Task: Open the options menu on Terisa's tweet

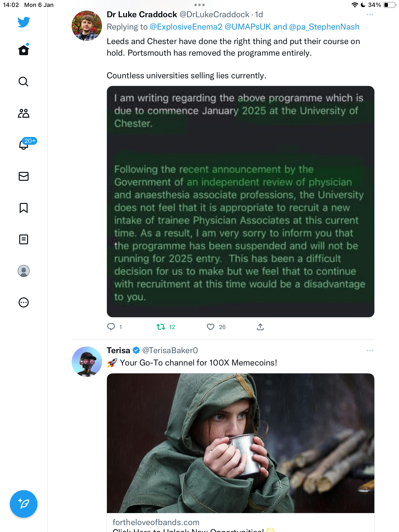Action: tap(370, 350)
